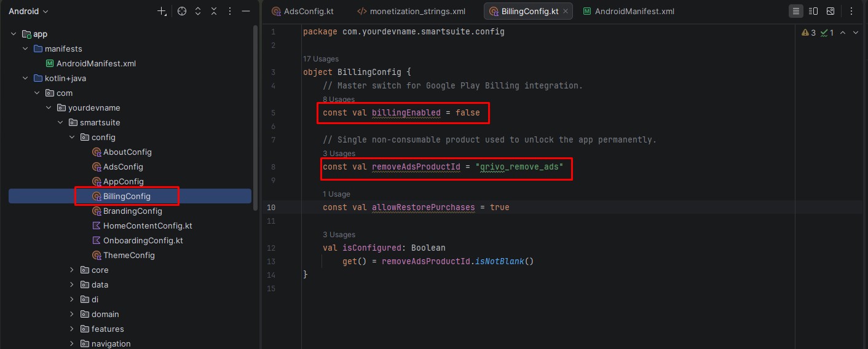Expand the core package
The width and height of the screenshot is (868, 349).
click(x=72, y=270)
